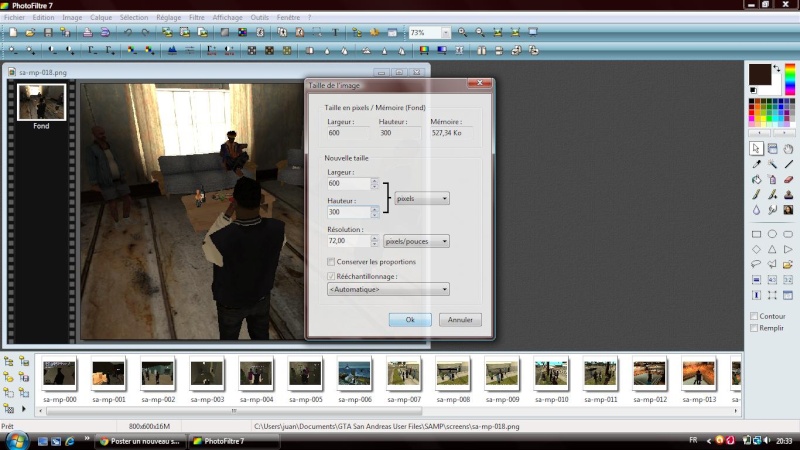
Task: Select the Spray can tool
Action: tap(772, 179)
